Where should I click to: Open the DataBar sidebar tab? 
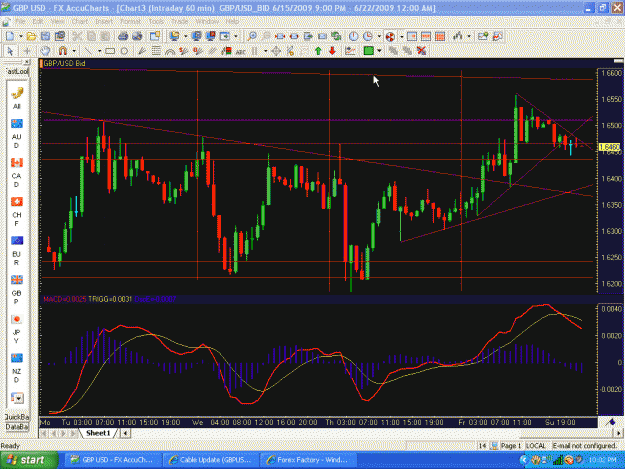point(16,427)
